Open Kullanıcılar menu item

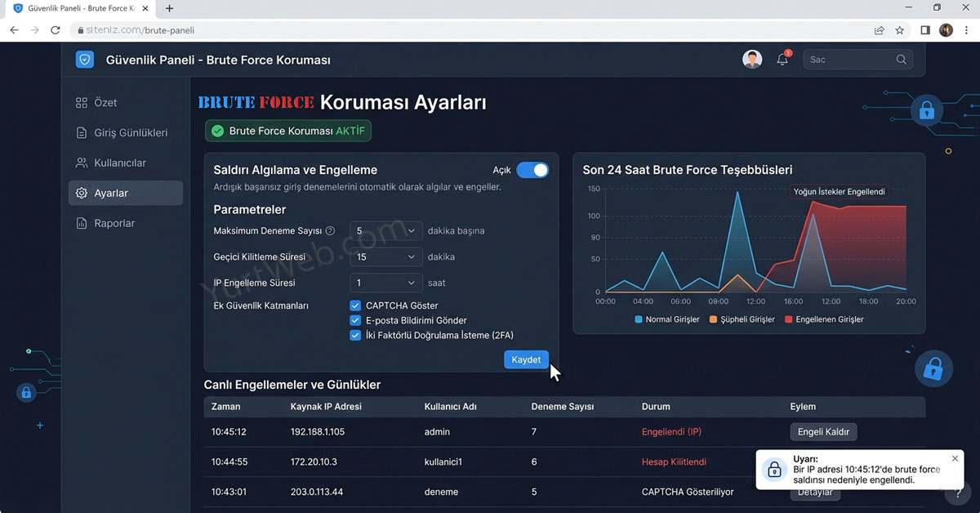[126, 163]
